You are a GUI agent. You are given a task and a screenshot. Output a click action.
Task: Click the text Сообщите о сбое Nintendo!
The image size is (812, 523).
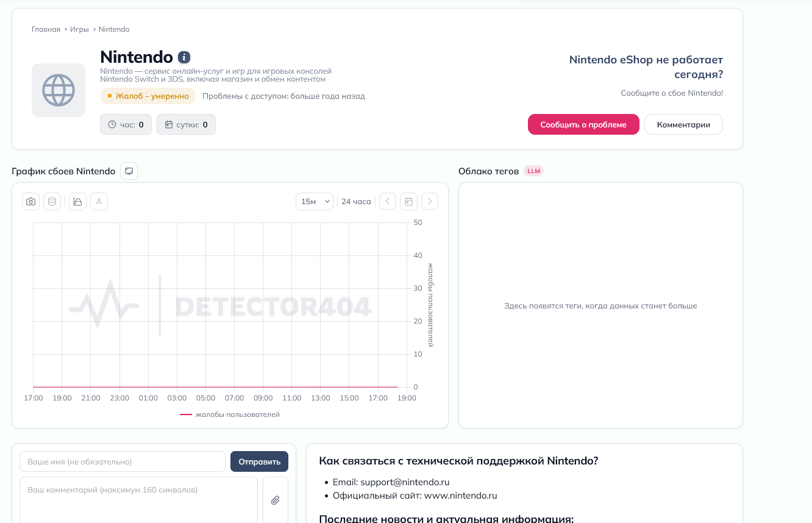pyautogui.click(x=672, y=93)
